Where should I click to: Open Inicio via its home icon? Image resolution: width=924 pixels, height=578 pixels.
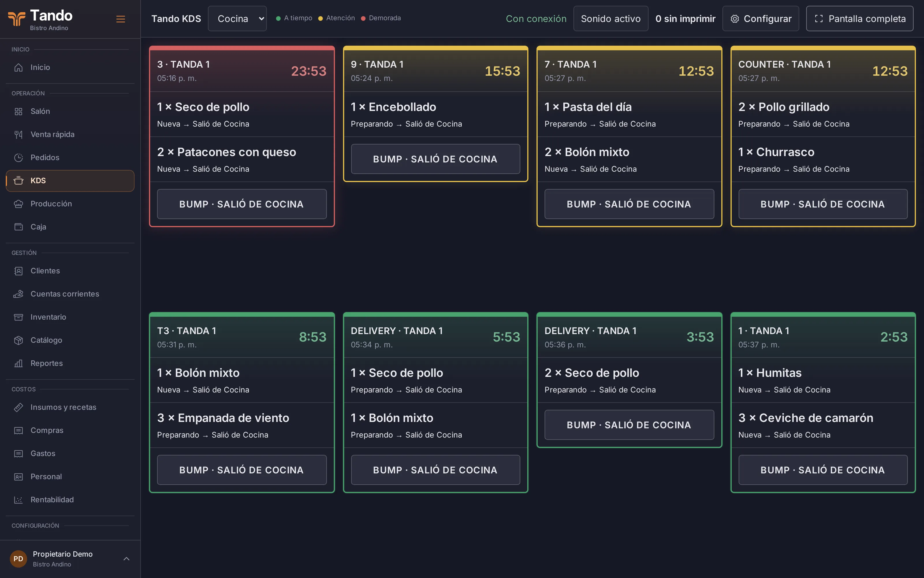tap(18, 67)
